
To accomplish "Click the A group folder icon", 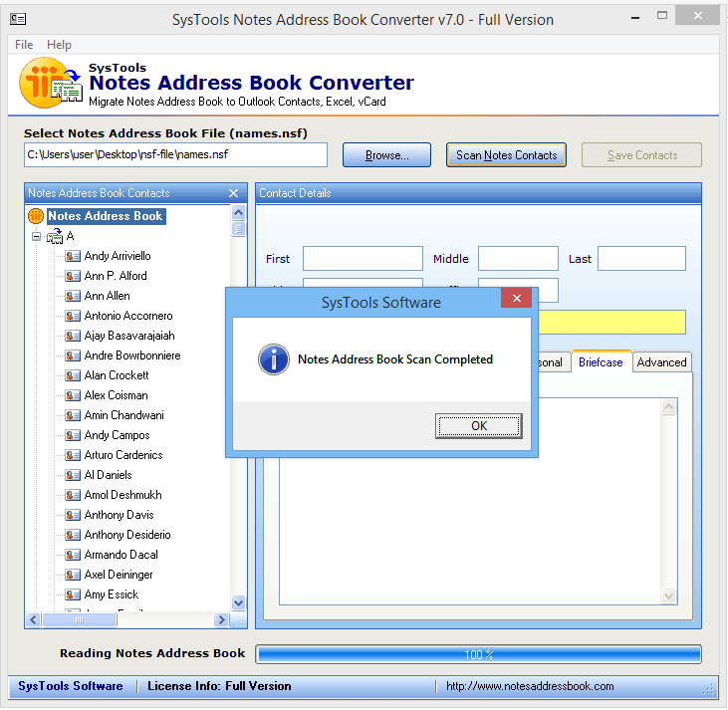I will [x=55, y=236].
